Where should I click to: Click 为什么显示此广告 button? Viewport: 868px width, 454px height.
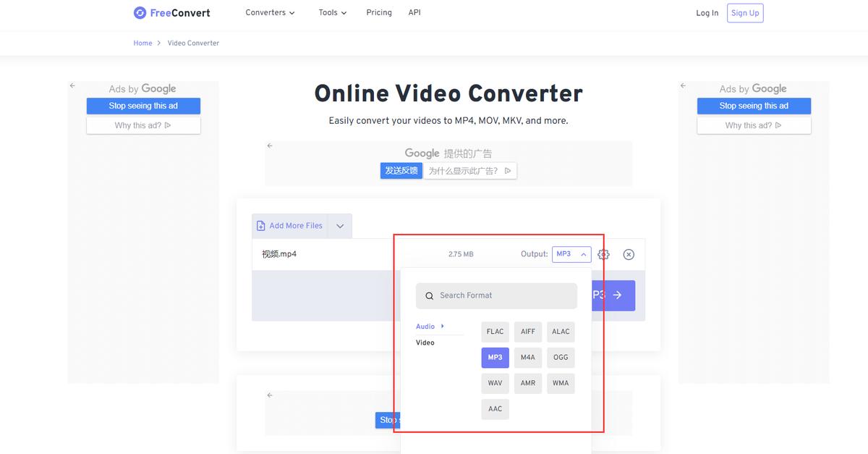470,171
